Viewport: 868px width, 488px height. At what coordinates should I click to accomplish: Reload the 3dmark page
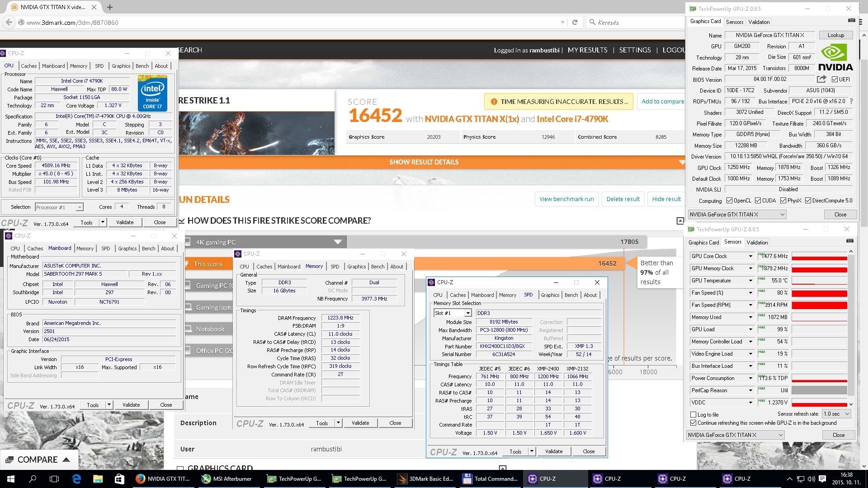575,22
